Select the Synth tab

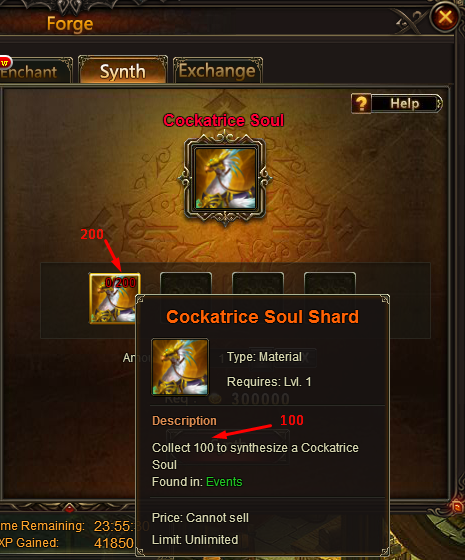point(123,70)
